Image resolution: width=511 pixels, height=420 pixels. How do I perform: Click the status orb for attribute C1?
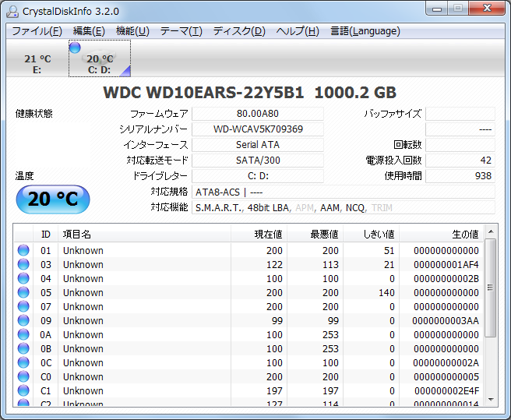(x=23, y=390)
